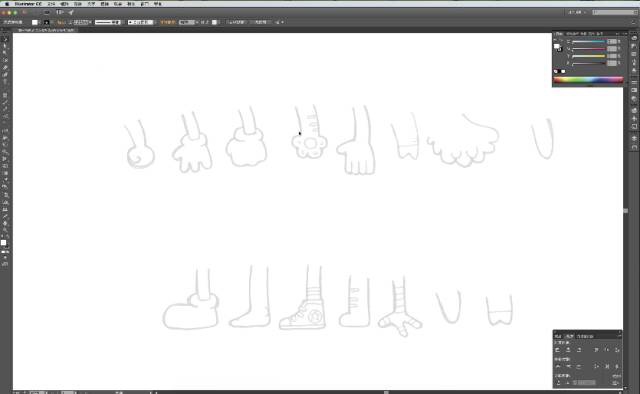Select the Lasso tool
640x394 pixels.
tap(5, 60)
